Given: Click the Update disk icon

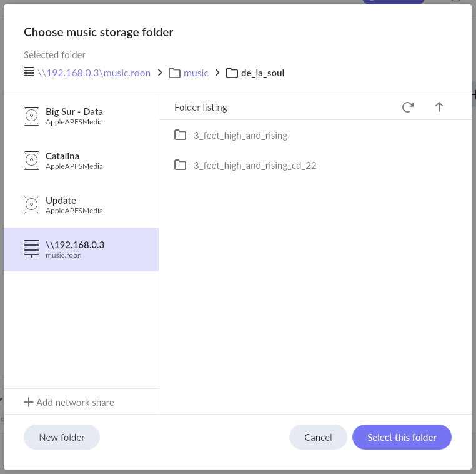Looking at the screenshot, I should [x=31, y=205].
